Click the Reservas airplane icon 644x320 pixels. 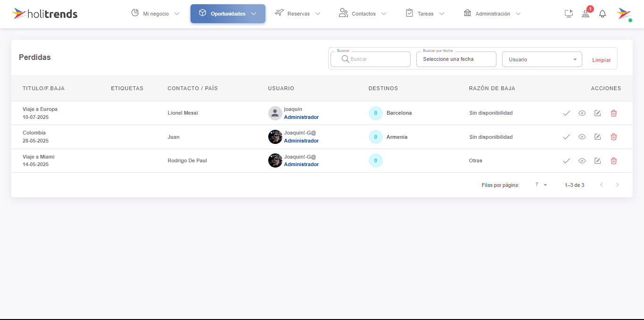[279, 13]
